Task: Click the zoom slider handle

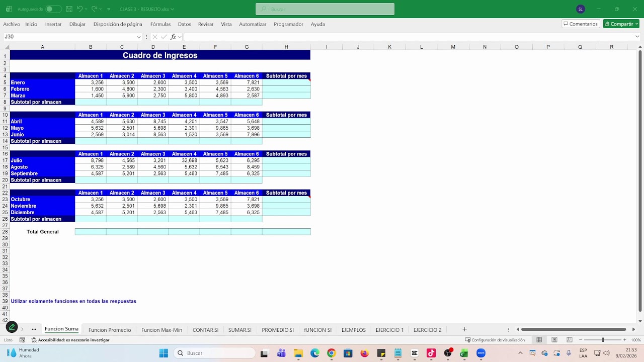Action: click(602, 340)
